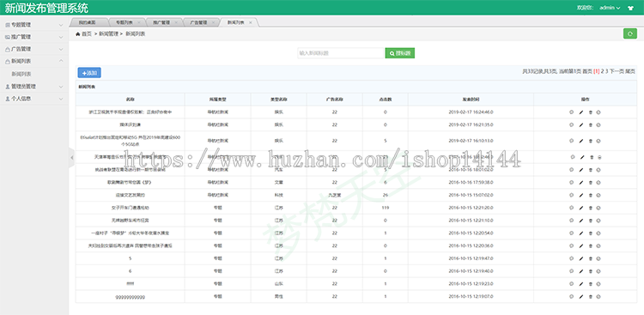The height and width of the screenshot is (315, 644).
Task: Click the blue 添加 add button
Action: 89,73
